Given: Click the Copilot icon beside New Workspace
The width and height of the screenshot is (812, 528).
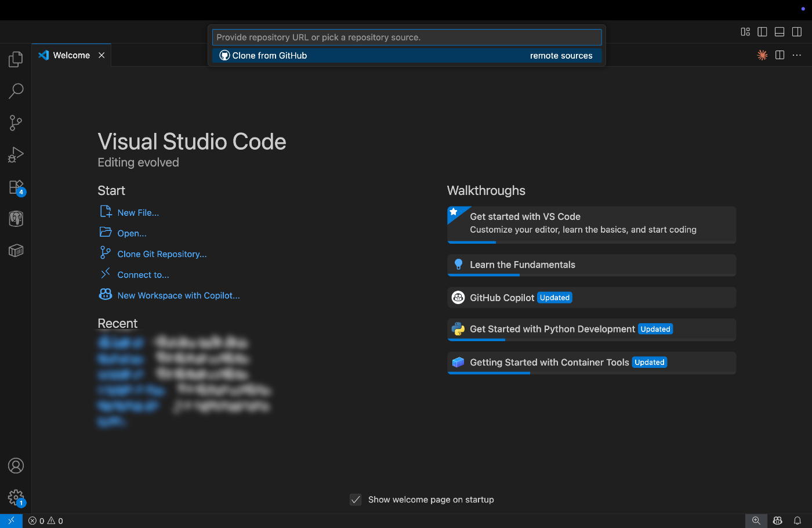Looking at the screenshot, I should 106,294.
